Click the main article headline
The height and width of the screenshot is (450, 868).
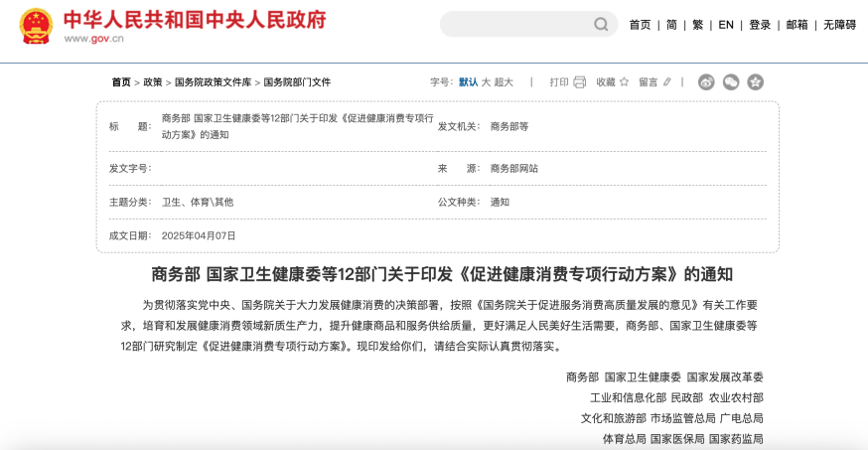[x=442, y=274]
